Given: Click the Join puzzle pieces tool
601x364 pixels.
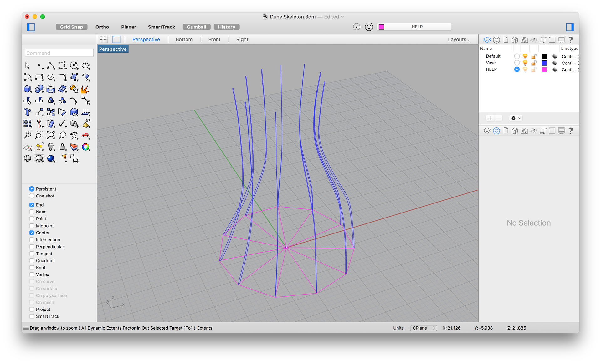Looking at the screenshot, I should (x=74, y=89).
